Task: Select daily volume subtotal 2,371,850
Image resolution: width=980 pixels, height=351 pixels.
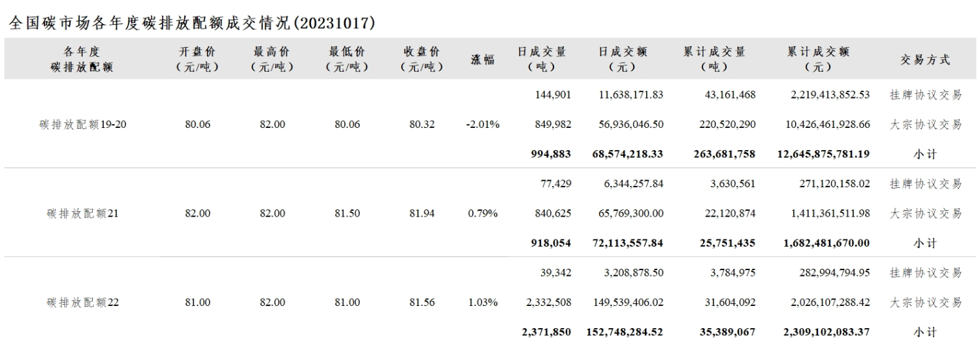Action: [x=546, y=331]
